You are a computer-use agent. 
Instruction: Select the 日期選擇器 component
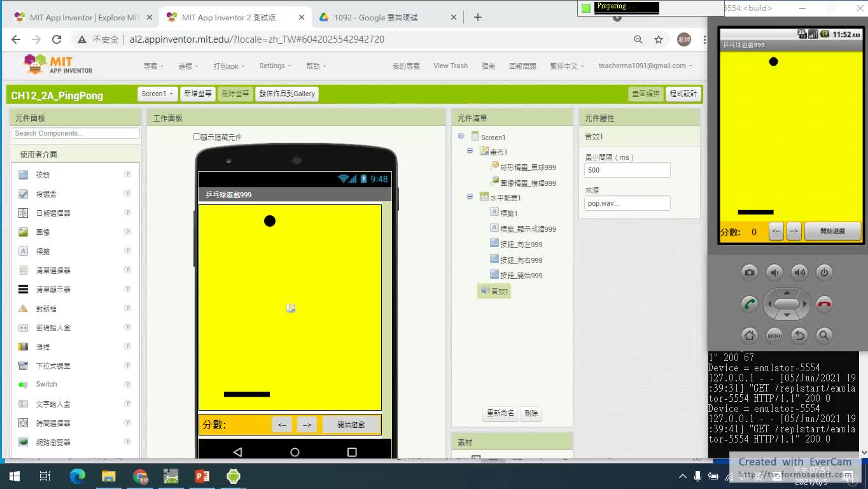coord(53,213)
